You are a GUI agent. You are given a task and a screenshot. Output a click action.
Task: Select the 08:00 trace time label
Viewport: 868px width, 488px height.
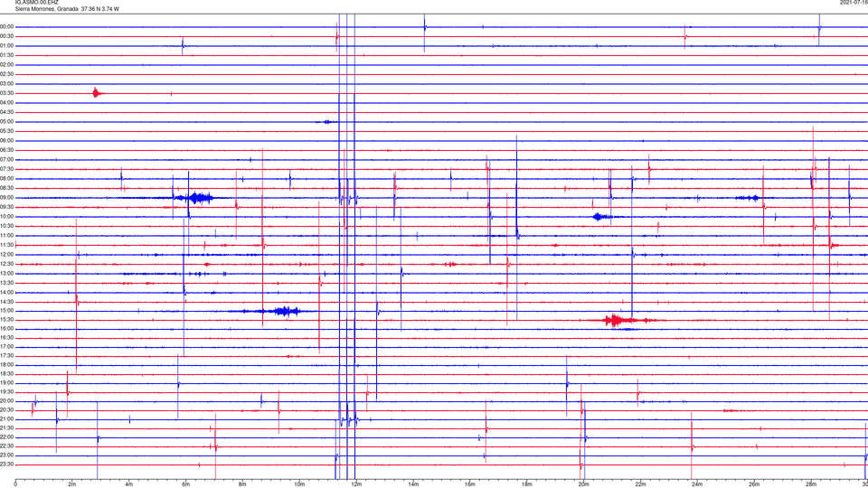coord(7,179)
